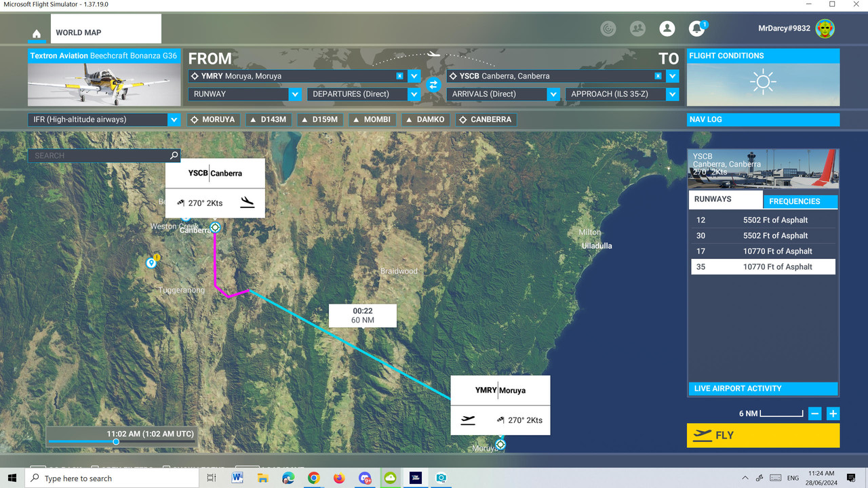Click the notifications bell icon
Viewport: 868px width, 488px height.
tap(696, 28)
